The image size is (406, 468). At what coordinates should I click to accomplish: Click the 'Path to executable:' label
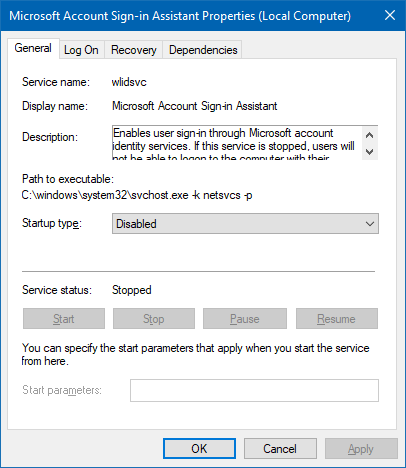pos(68,179)
